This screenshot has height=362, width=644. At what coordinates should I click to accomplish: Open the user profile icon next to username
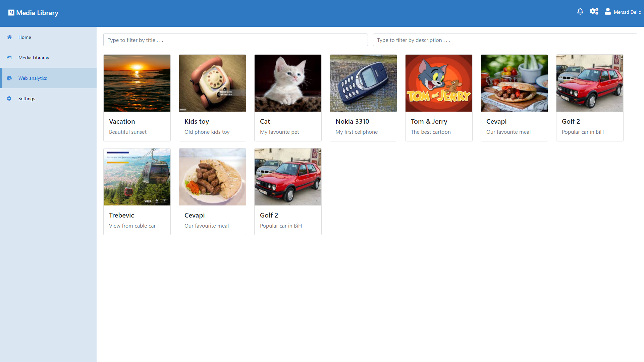coord(608,11)
